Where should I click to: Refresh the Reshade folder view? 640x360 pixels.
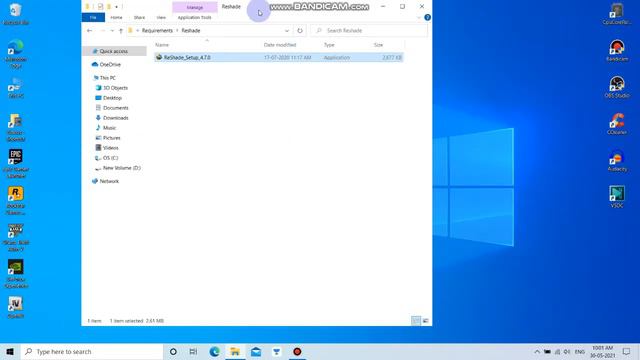[300, 31]
